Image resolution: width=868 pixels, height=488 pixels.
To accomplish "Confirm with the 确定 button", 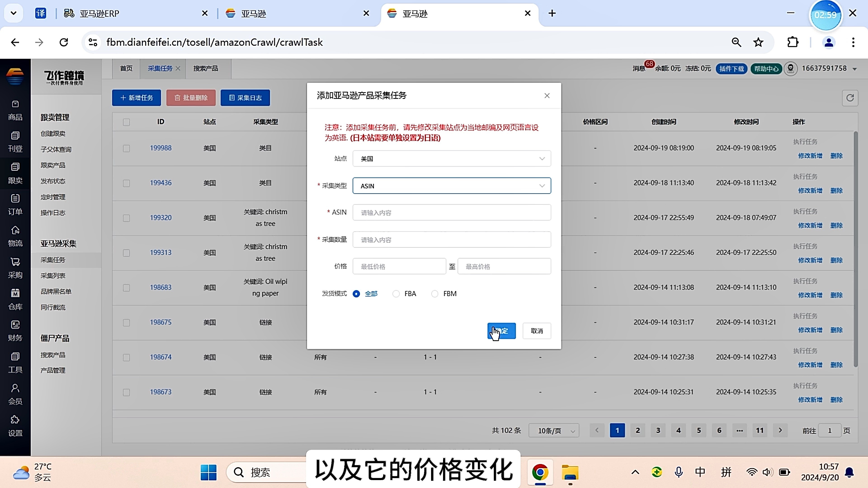I will tap(501, 331).
